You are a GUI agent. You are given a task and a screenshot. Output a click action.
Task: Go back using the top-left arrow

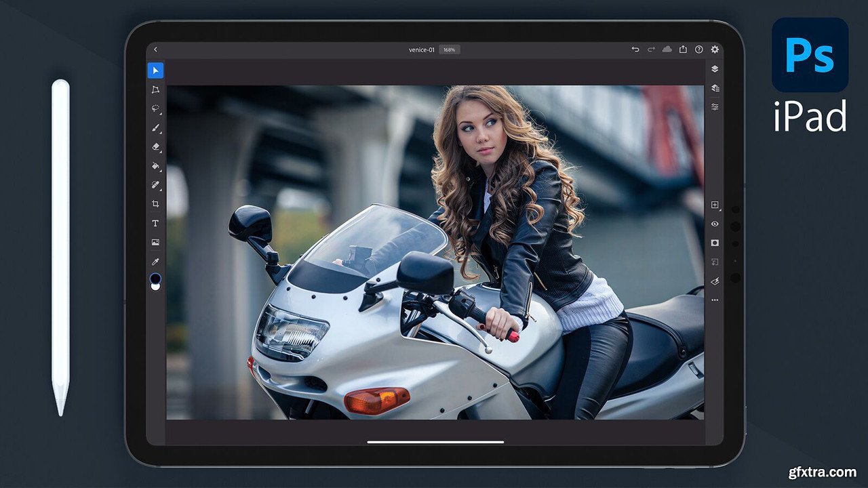155,49
